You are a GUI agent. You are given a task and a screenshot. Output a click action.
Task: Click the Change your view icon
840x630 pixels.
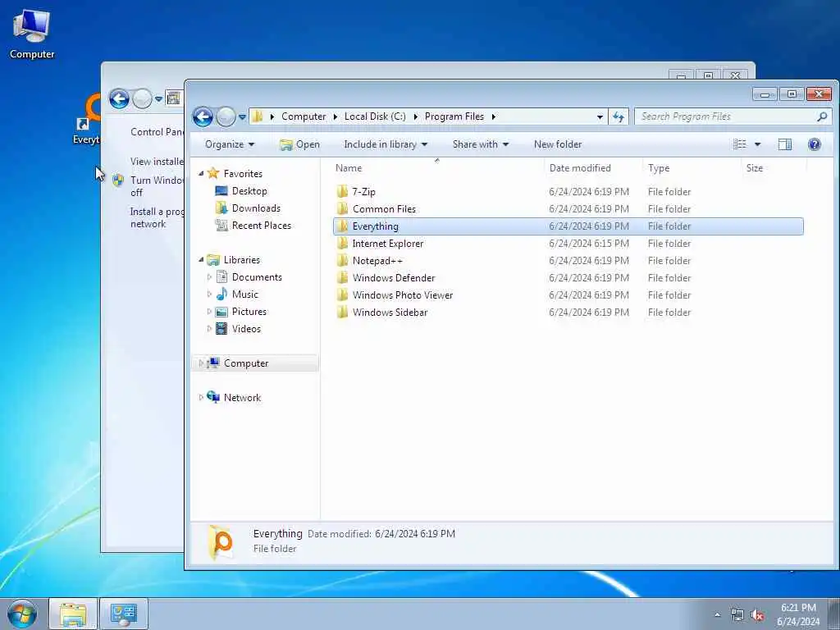tap(740, 144)
